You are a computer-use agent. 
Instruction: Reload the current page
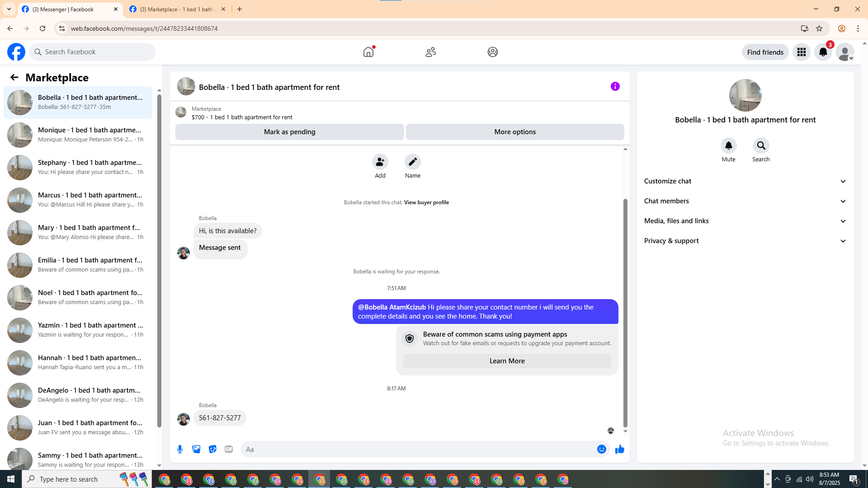(42, 28)
